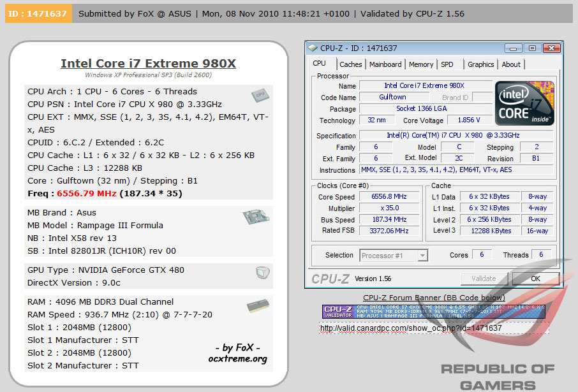Click the GPU Type NVIDIA GeForce GTX 480 line
This screenshot has width=578, height=392.
point(106,270)
